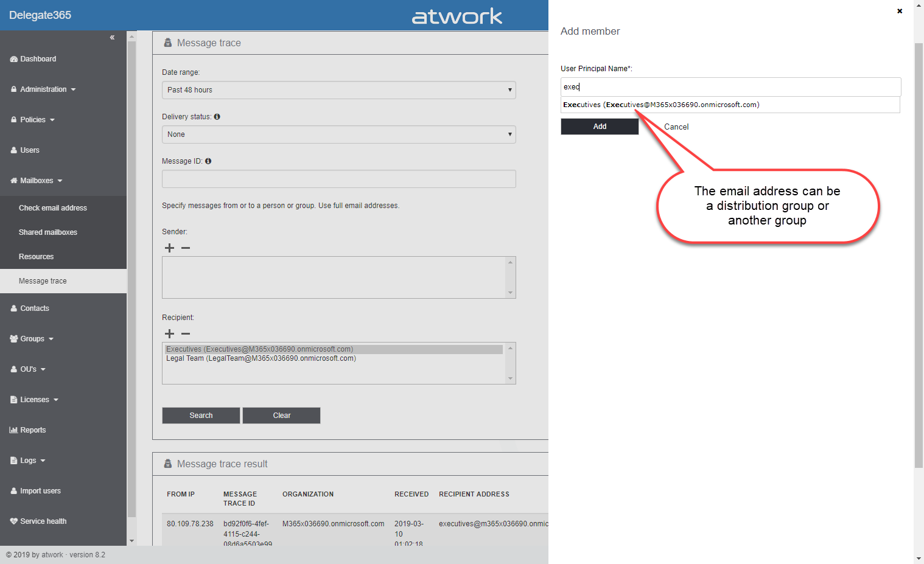This screenshot has height=564, width=924.
Task: Collapse the Mailboxes menu
Action: pos(60,181)
